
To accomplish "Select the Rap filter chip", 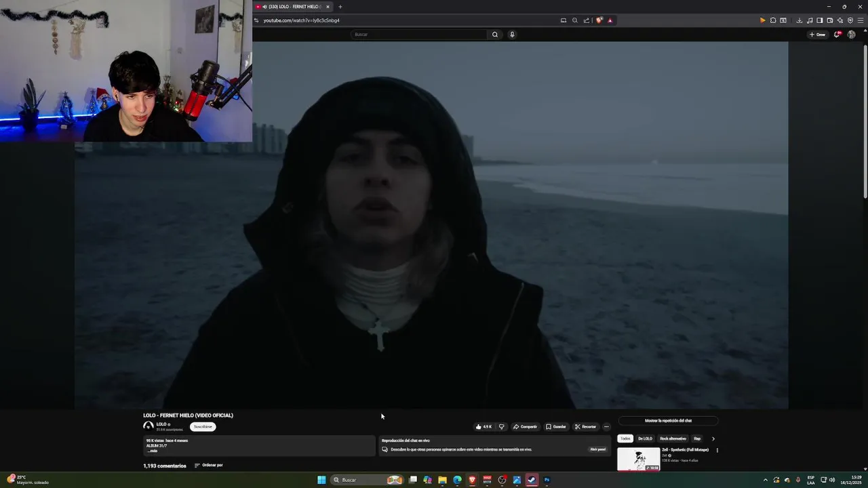I will point(697,439).
